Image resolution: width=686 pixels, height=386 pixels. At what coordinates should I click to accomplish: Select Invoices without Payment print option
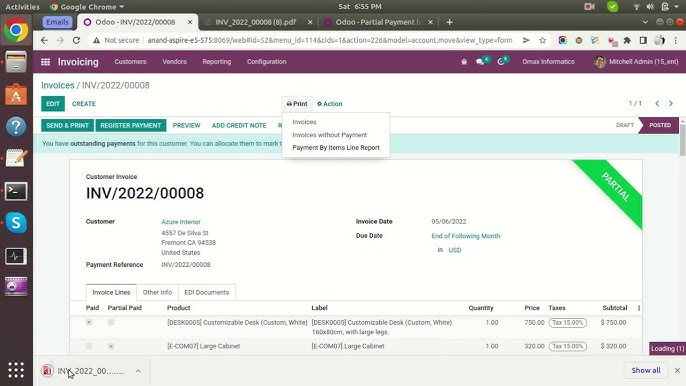coord(329,135)
